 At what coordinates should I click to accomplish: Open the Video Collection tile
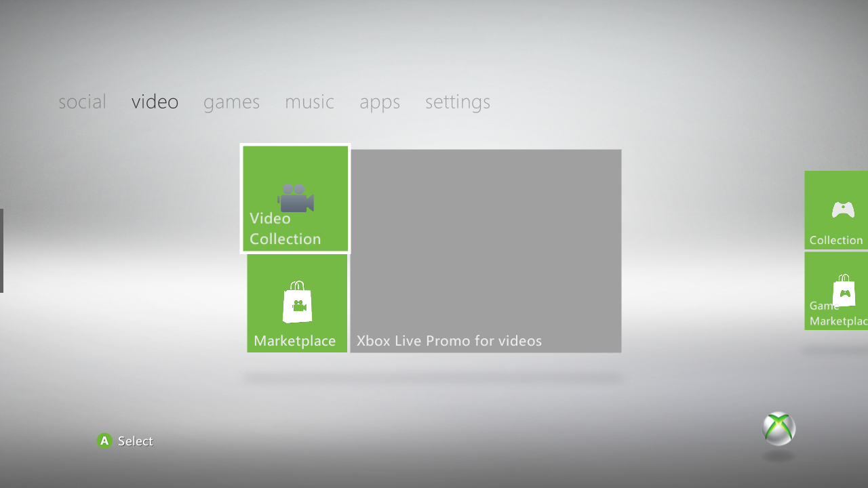(x=296, y=199)
